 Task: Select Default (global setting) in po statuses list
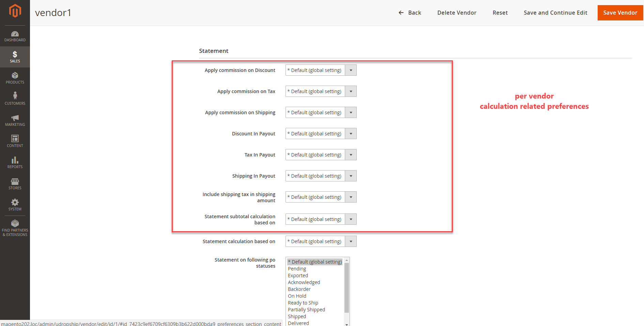pyautogui.click(x=315, y=262)
